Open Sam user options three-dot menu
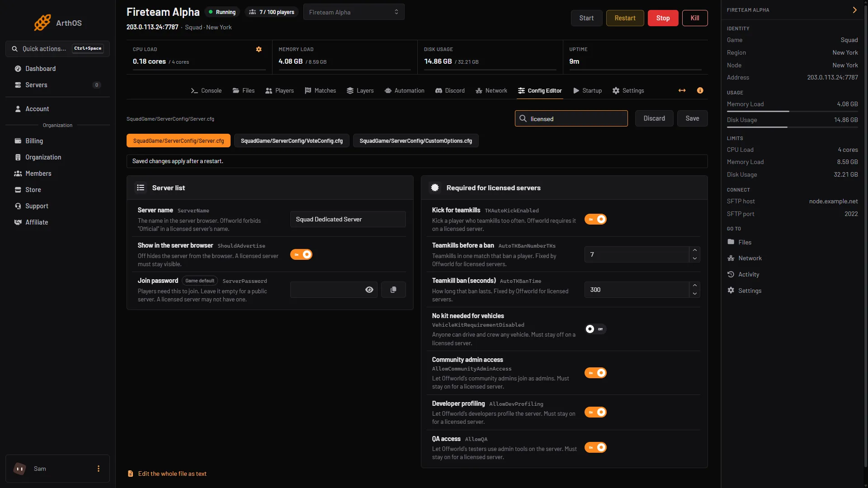Viewport: 868px width, 488px height. coord(99,469)
